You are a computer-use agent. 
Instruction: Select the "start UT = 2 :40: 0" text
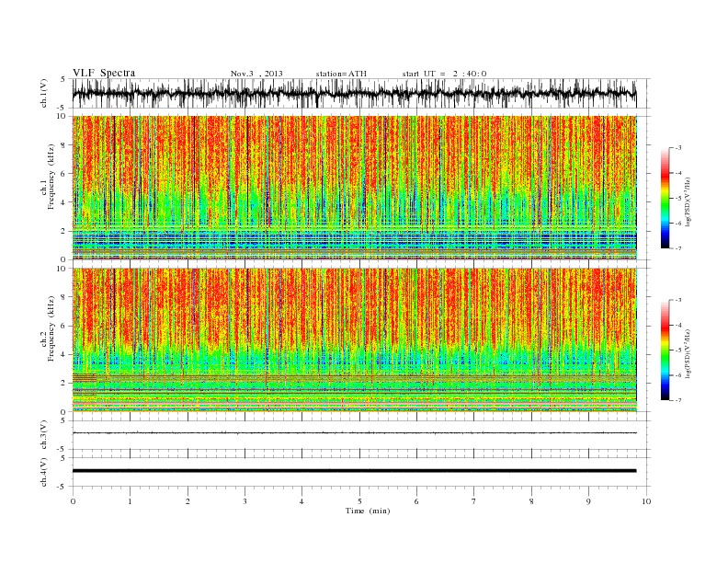[x=444, y=74]
